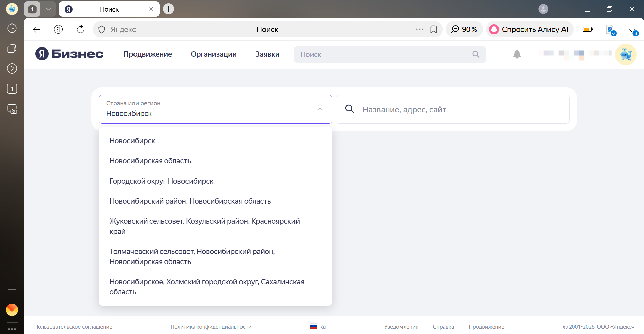This screenshot has width=644, height=334.
Task: Open the Организации menu item
Action: (213, 54)
